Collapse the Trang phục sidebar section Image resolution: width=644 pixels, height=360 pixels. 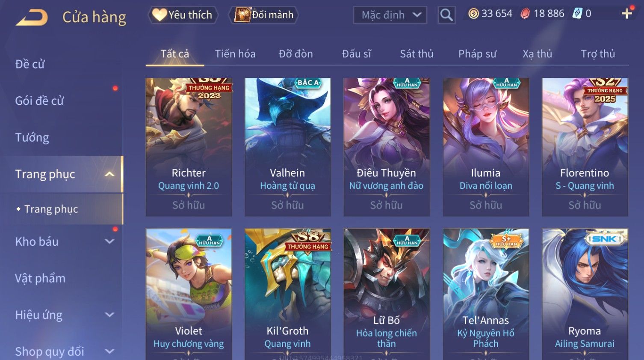click(109, 174)
